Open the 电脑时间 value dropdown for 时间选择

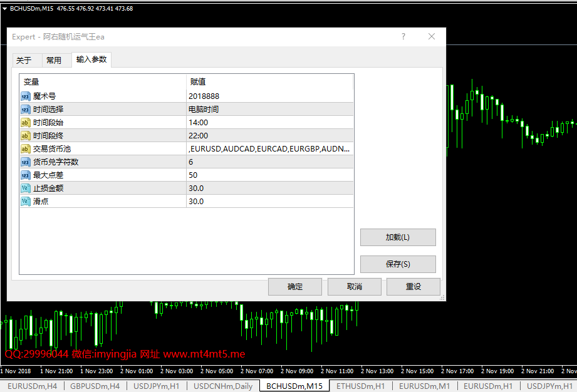coord(270,109)
